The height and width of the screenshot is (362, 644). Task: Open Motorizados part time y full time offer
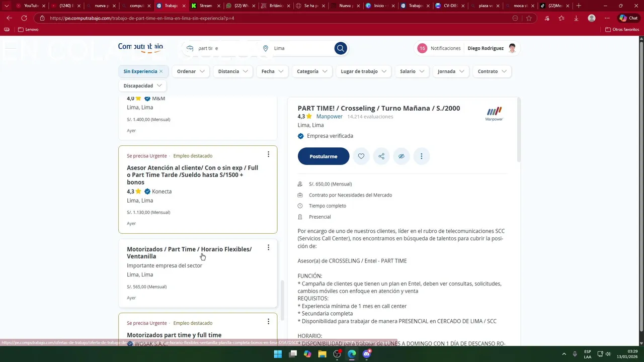point(174,335)
